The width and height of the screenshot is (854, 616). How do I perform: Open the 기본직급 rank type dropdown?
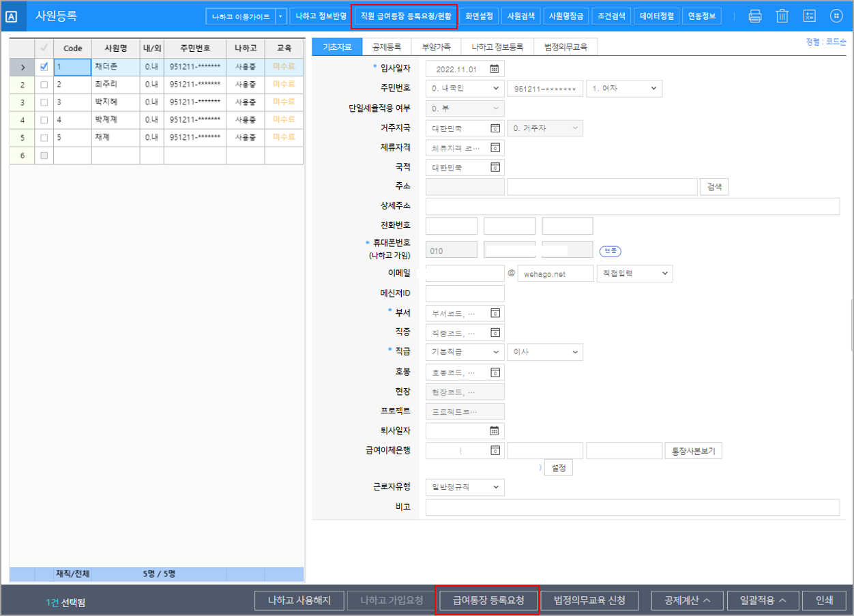[465, 352]
